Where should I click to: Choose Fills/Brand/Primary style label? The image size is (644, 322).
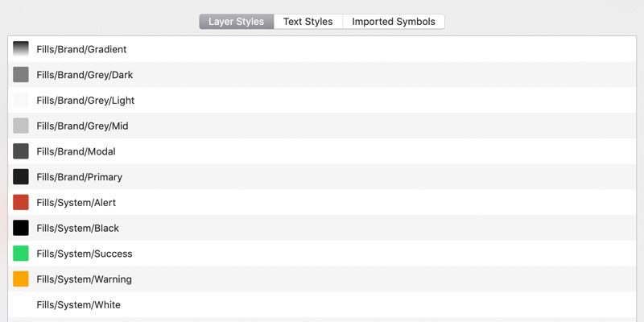coord(79,177)
